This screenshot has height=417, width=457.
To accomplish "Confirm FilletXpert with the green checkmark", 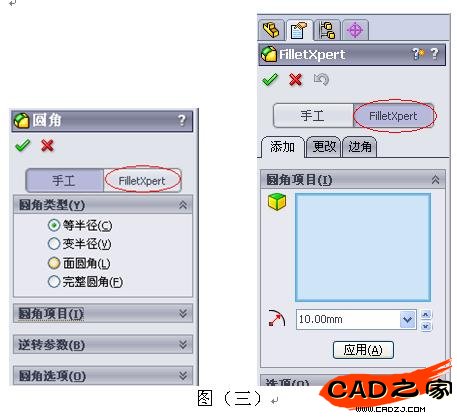I will (x=270, y=80).
